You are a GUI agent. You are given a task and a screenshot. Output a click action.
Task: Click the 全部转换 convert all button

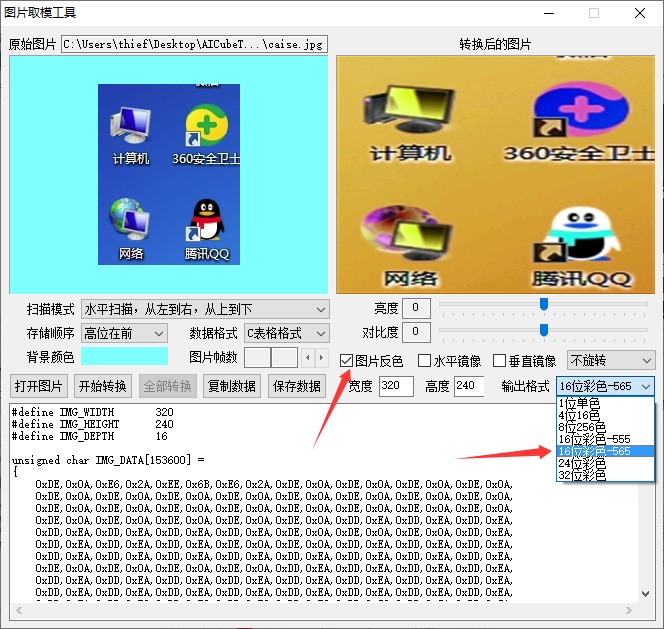168,386
